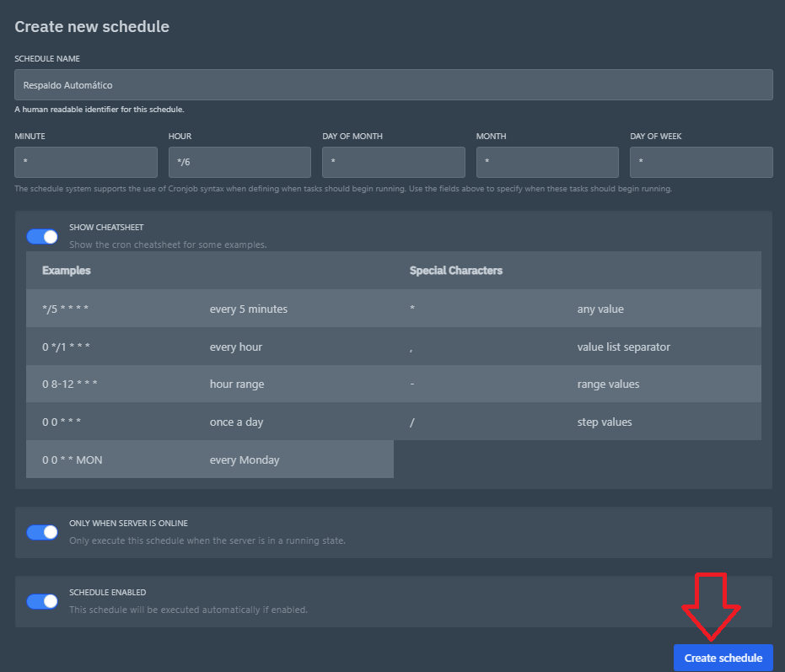Focus the Schedule Name input field
This screenshot has width=785, height=672.
point(393,85)
